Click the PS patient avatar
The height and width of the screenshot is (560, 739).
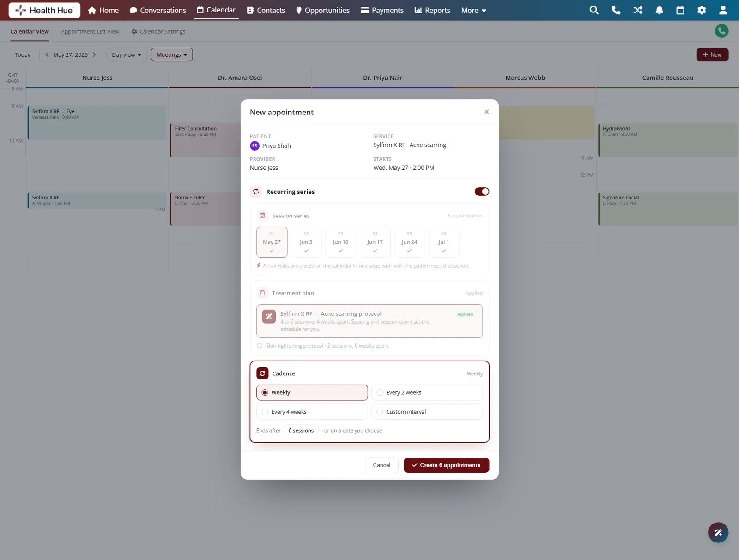pos(254,145)
